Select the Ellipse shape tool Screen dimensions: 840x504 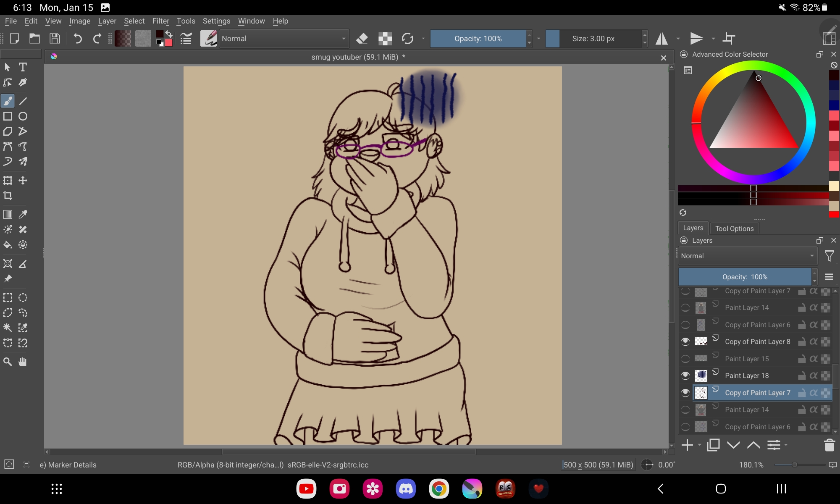pos(23,116)
